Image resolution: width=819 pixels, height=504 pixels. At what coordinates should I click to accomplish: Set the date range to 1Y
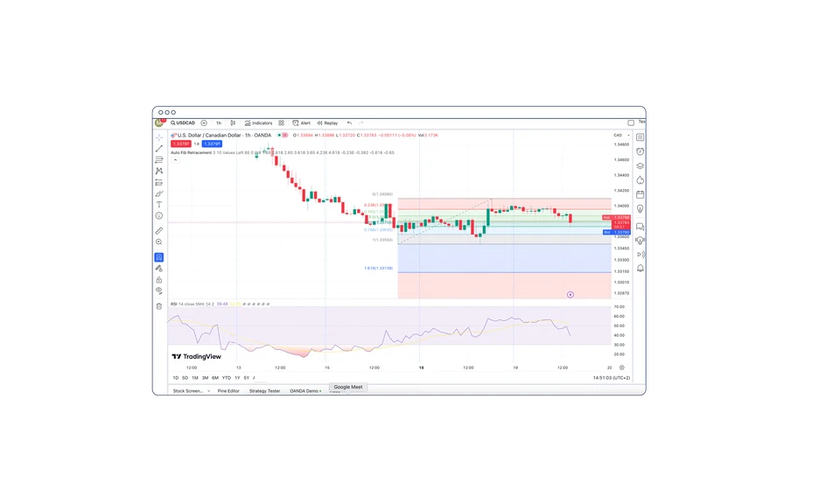coord(237,378)
